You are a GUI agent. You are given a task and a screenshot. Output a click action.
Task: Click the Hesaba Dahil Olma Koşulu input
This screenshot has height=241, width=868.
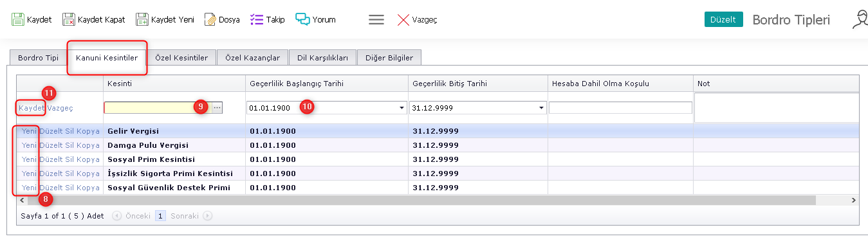[x=620, y=108]
